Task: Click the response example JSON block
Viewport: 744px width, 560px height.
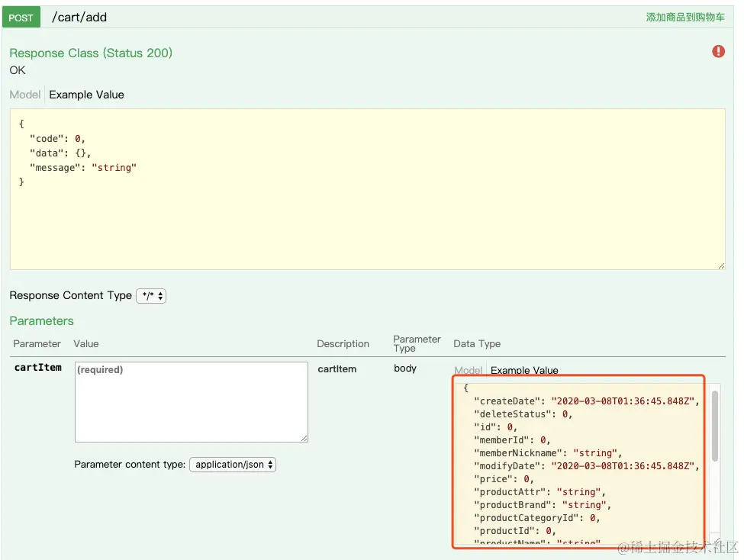Action: pyautogui.click(x=367, y=189)
